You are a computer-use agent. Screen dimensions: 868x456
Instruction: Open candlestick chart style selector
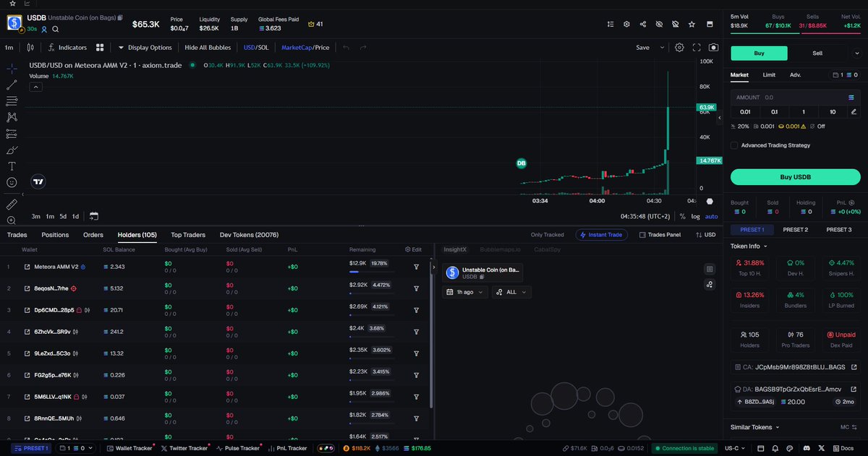[30, 48]
